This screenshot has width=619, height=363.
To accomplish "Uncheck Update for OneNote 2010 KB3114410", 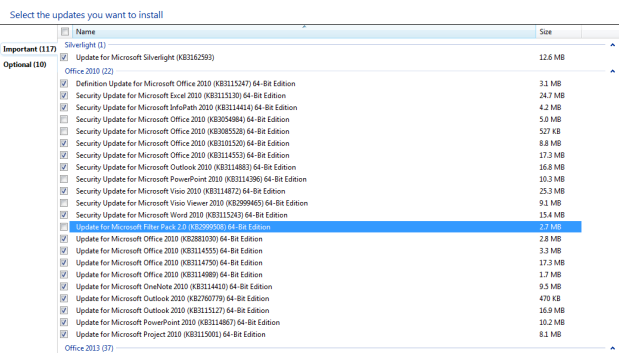I will [64, 286].
